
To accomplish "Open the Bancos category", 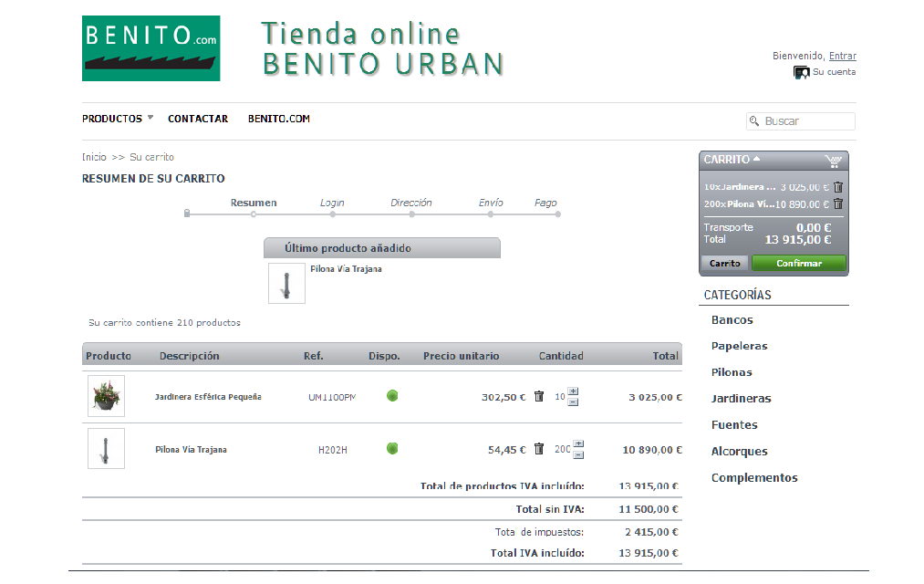I will pyautogui.click(x=732, y=320).
